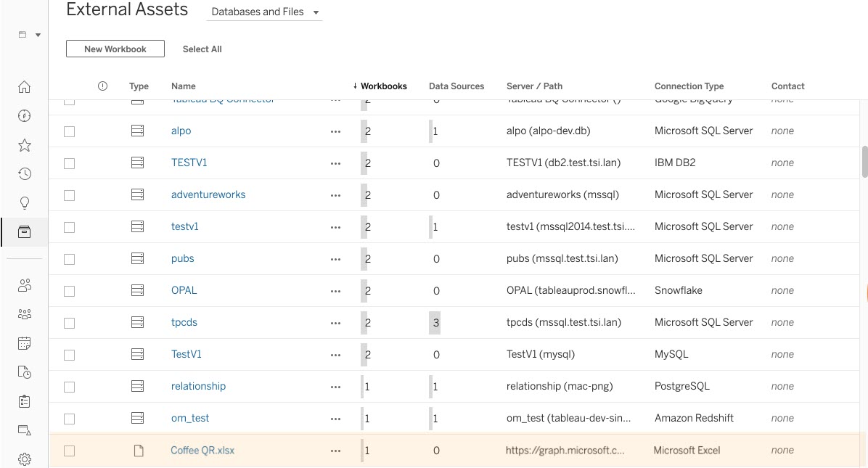This screenshot has width=868, height=468.
Task: Click the Schedules calendar icon
Action: (24, 343)
